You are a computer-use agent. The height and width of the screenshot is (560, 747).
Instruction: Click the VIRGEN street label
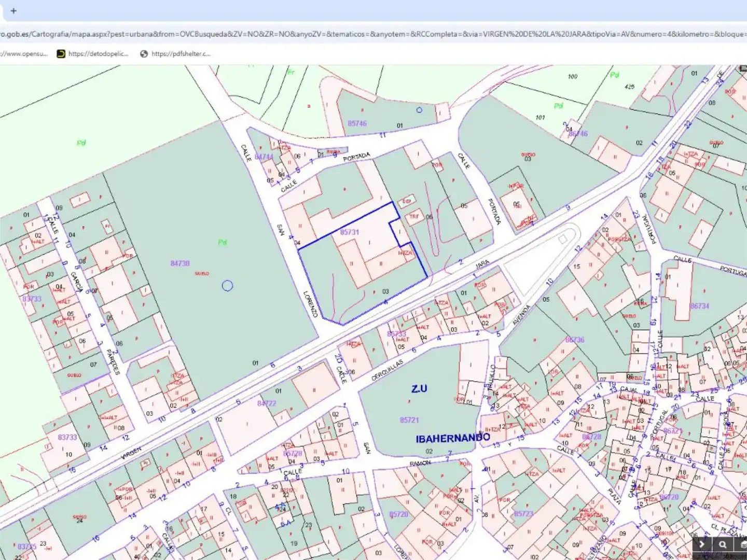[x=131, y=453]
